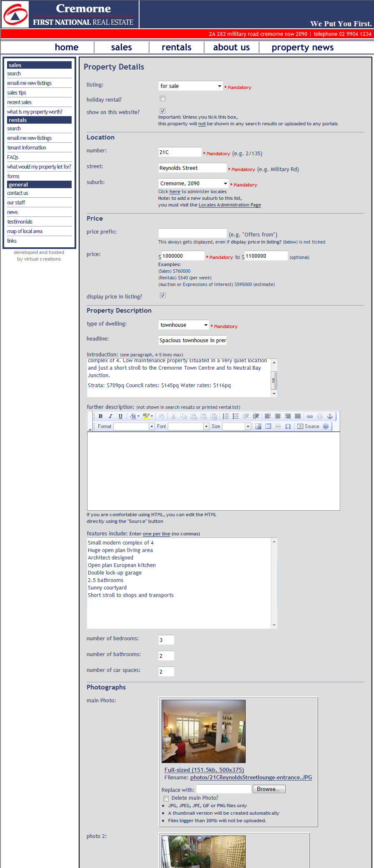Cut selection using the scissors icon

tap(173, 416)
